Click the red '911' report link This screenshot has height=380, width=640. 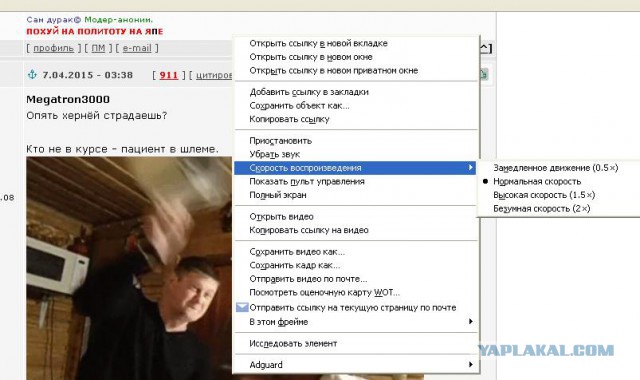[169, 75]
